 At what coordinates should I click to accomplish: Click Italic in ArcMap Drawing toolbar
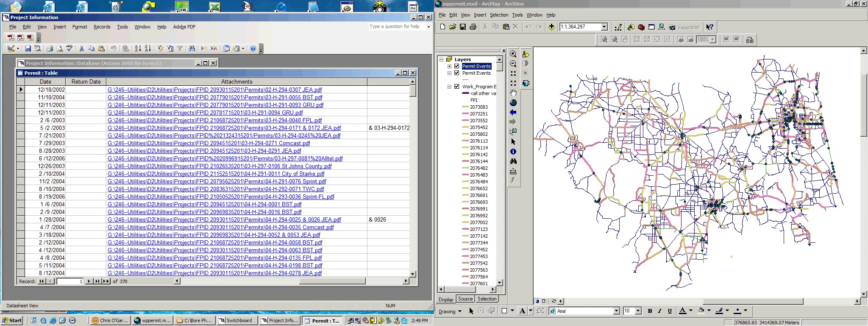tap(660, 311)
